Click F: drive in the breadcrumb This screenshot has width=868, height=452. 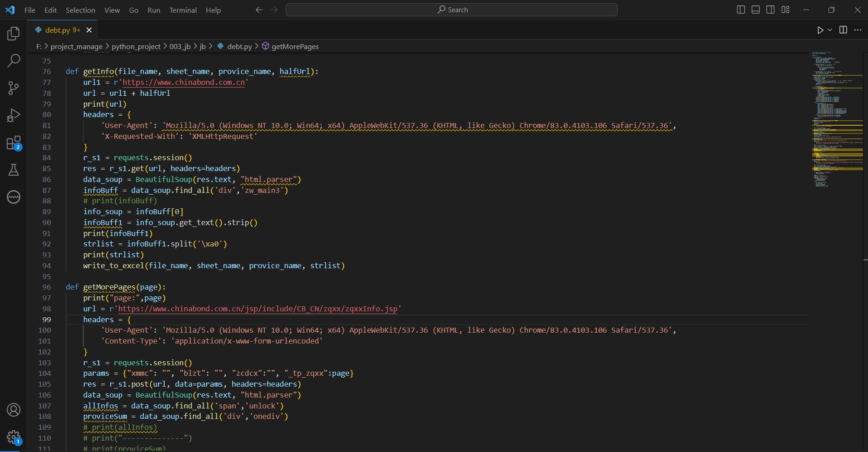39,46
